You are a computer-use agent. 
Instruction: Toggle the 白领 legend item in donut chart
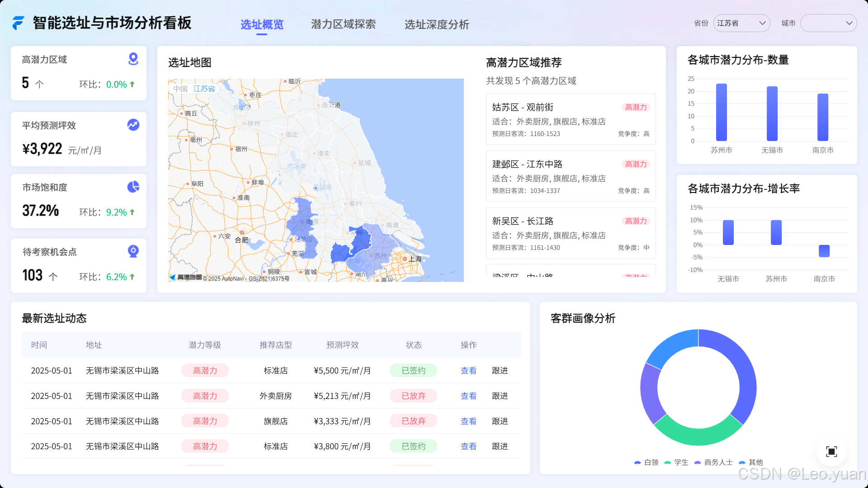[x=646, y=462]
